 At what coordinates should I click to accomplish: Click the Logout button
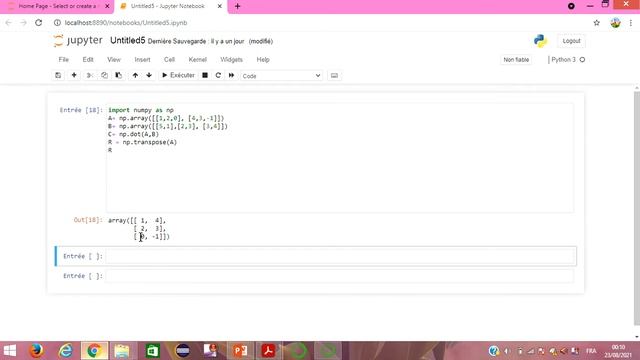click(571, 41)
